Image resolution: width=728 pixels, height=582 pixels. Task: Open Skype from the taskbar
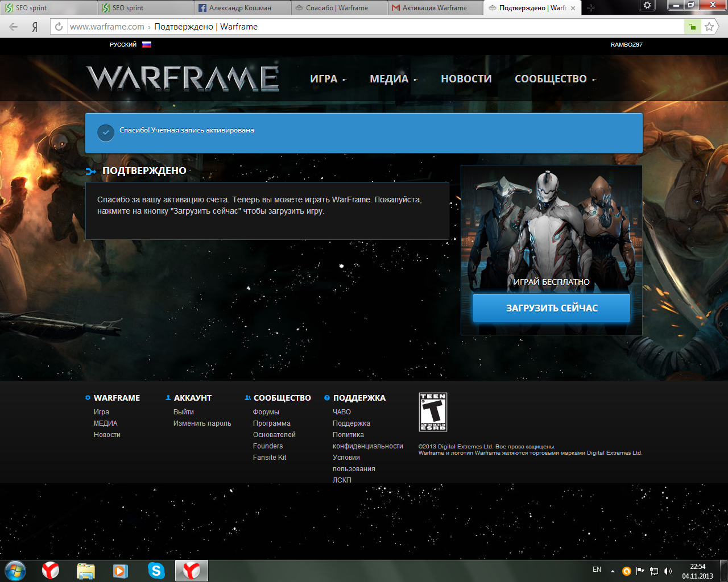[156, 571]
